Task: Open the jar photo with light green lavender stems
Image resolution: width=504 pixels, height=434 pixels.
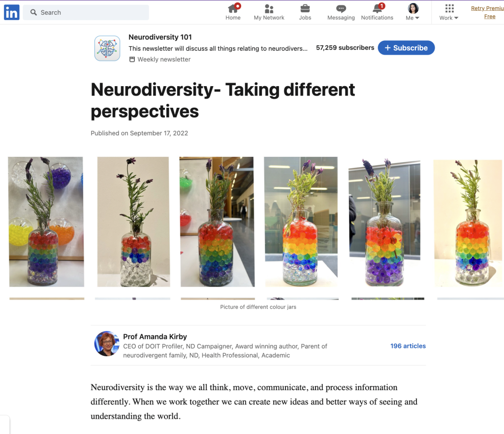Action: pos(301,221)
